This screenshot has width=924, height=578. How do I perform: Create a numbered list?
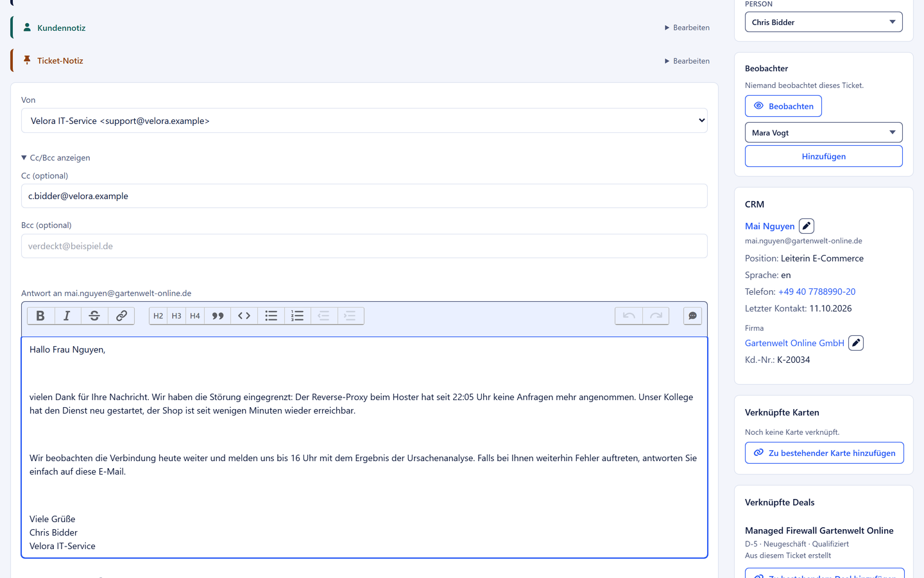point(298,316)
